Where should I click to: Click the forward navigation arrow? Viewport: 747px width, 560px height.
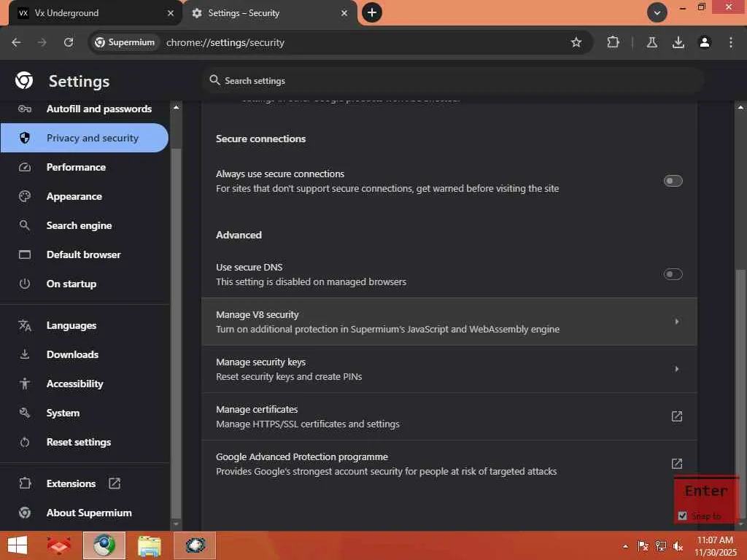point(42,42)
